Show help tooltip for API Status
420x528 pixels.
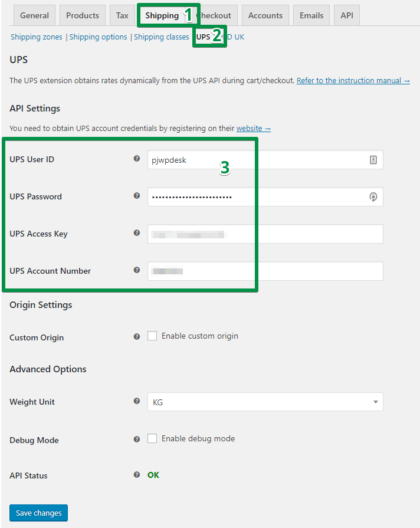click(x=137, y=474)
